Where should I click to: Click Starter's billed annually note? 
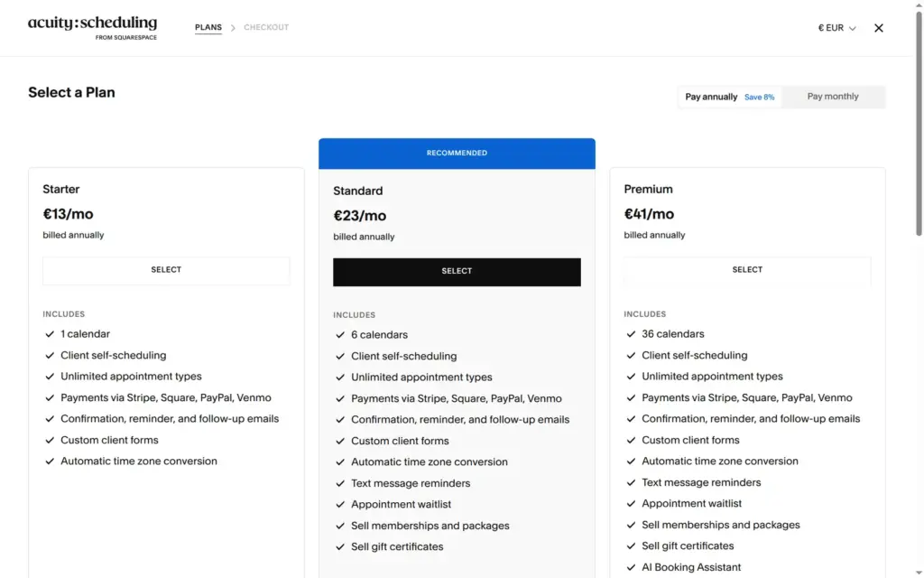(73, 235)
